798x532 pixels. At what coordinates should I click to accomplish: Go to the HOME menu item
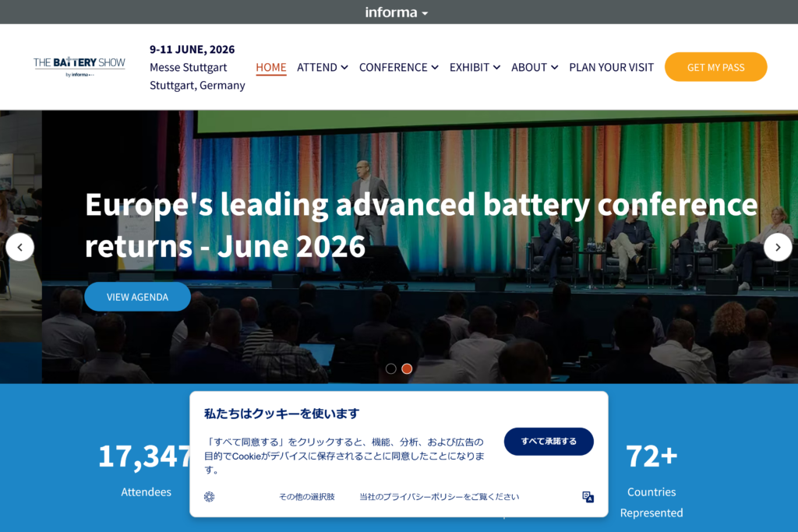tap(271, 67)
